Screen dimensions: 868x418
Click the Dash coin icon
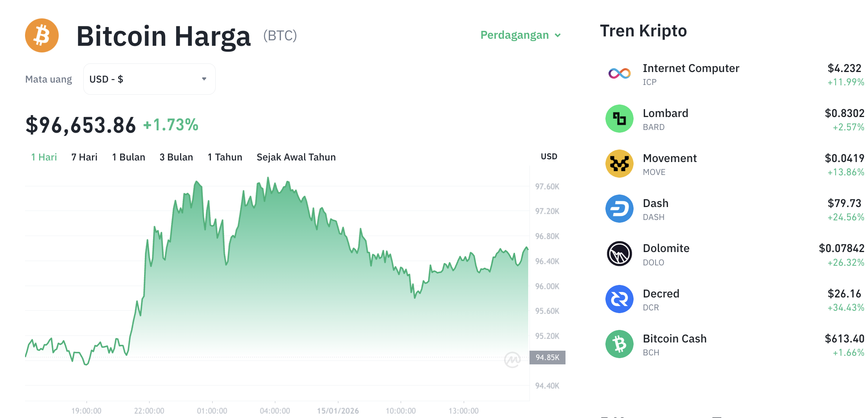(619, 209)
